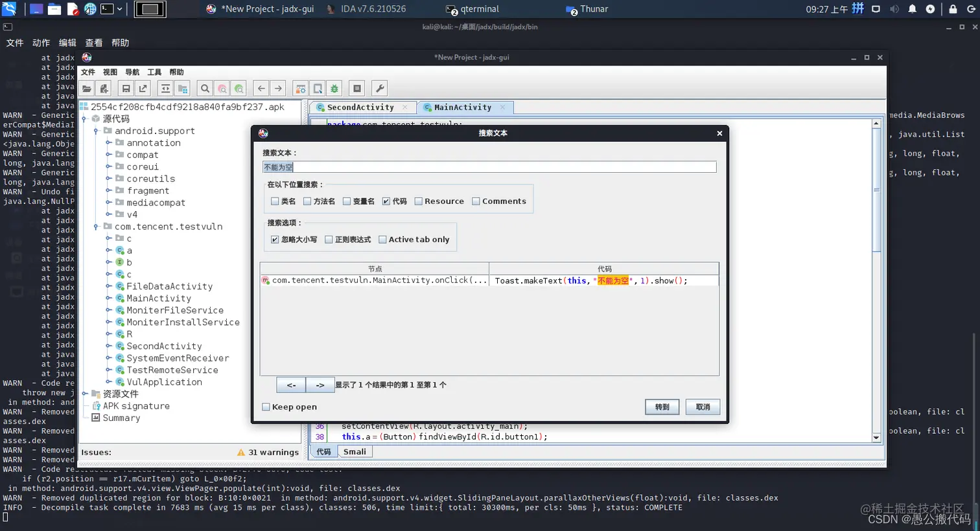This screenshot has height=531, width=980.
Task: Collapse com.tencent.testvuln package node
Action: [96, 227]
